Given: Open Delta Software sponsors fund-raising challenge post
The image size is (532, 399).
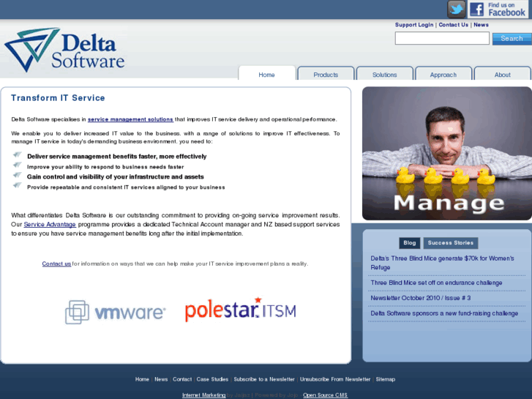Looking at the screenshot, I should [444, 313].
